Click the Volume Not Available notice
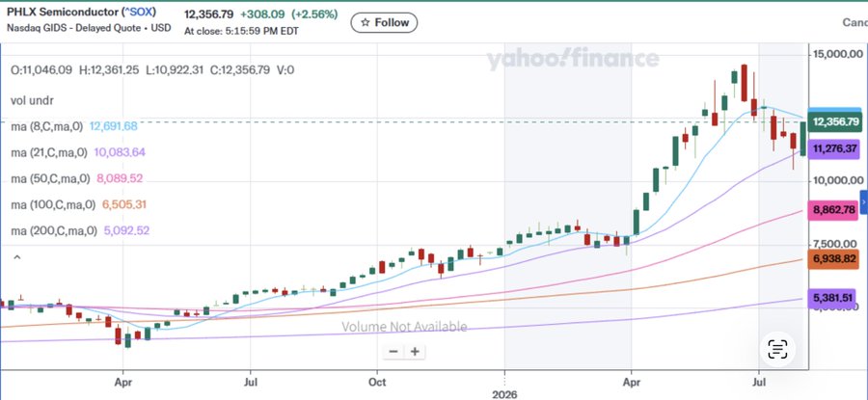The height and width of the screenshot is (400, 868). tap(404, 327)
